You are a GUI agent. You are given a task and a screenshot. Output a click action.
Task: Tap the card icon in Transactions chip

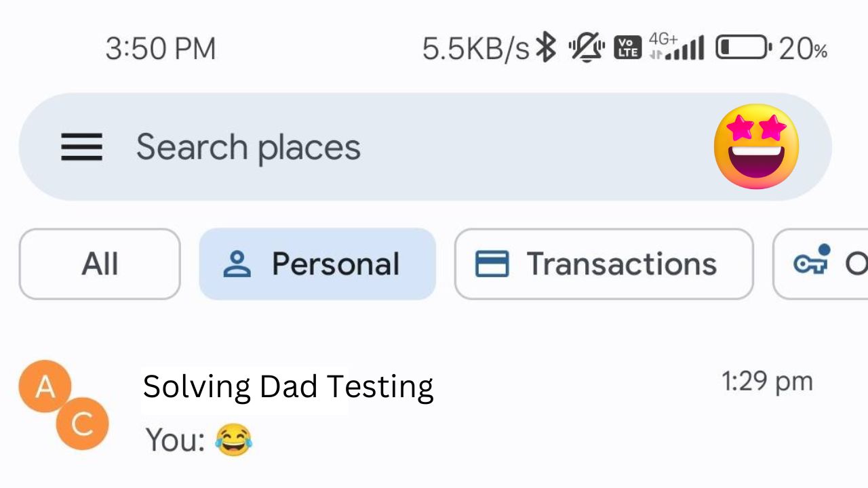(492, 264)
